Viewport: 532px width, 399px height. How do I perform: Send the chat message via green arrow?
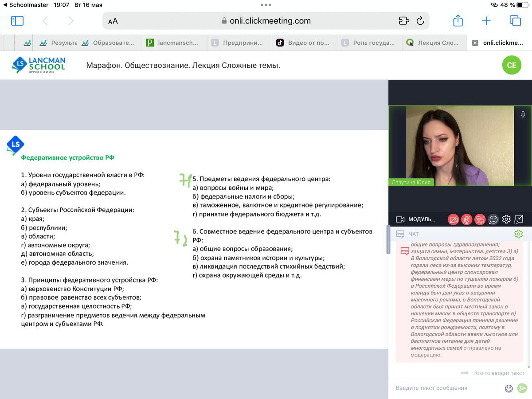522,388
